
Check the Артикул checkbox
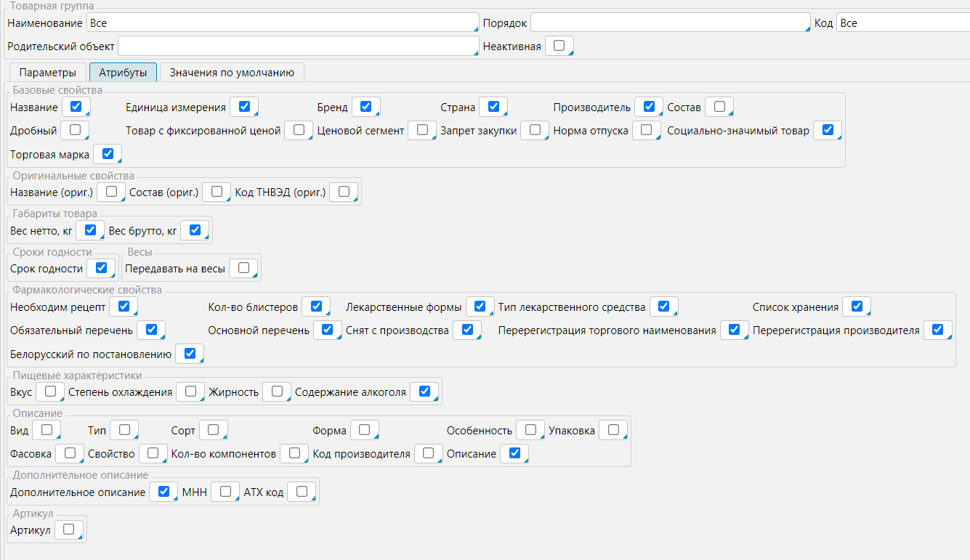tap(68, 529)
